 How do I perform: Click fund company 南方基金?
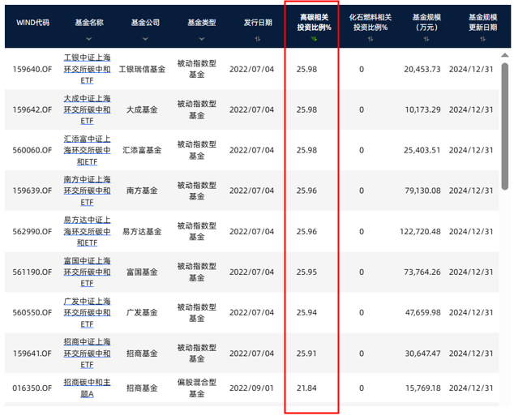pyautogui.click(x=142, y=191)
